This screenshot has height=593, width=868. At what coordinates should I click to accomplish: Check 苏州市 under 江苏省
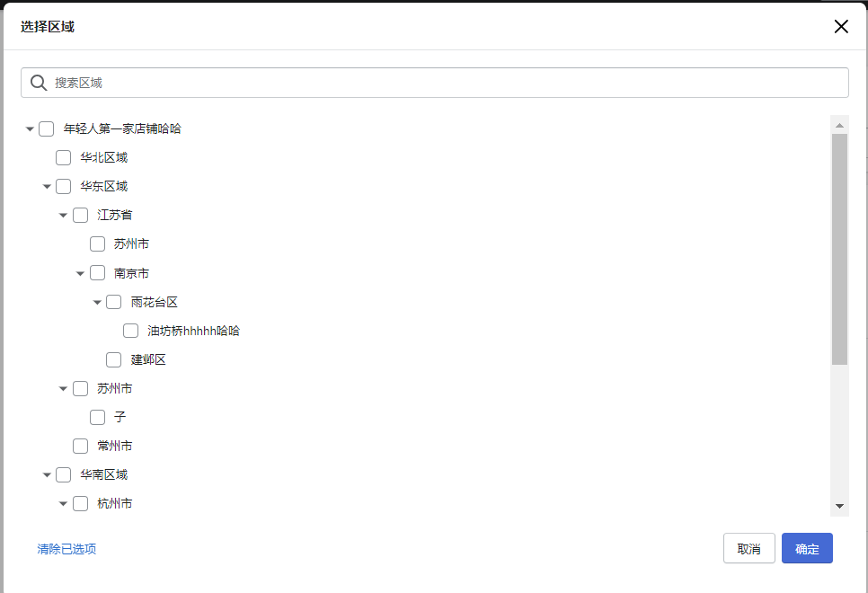pyautogui.click(x=97, y=244)
